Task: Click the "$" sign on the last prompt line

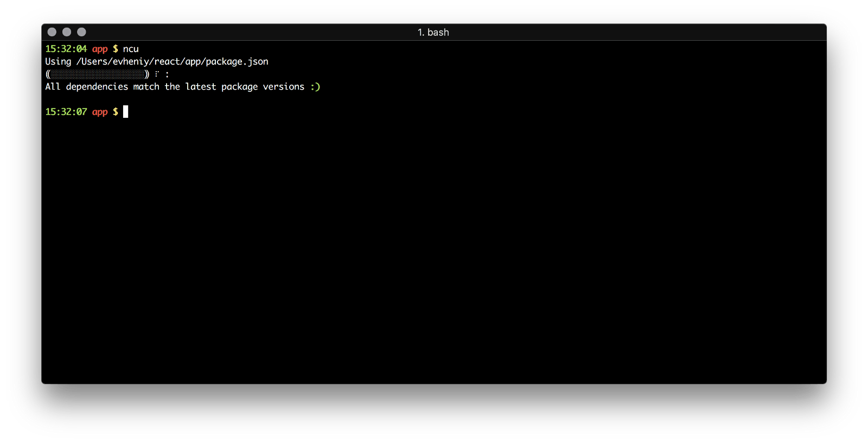Action: (x=116, y=112)
